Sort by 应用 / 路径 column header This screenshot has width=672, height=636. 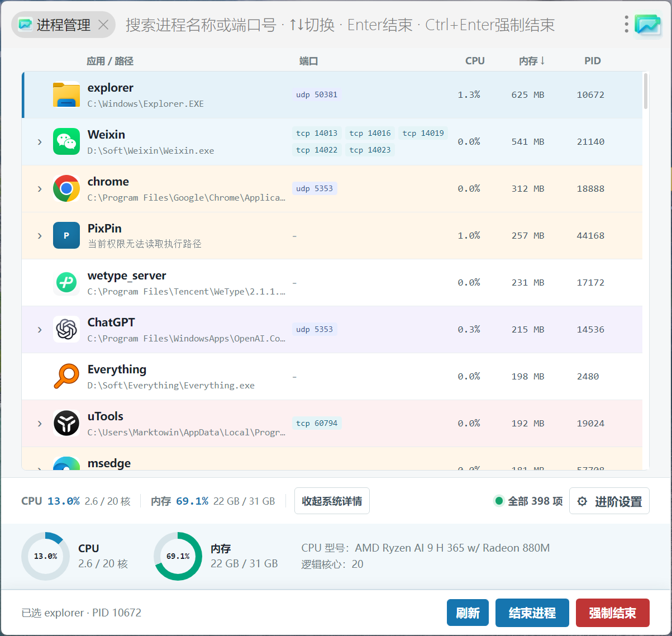(x=110, y=61)
